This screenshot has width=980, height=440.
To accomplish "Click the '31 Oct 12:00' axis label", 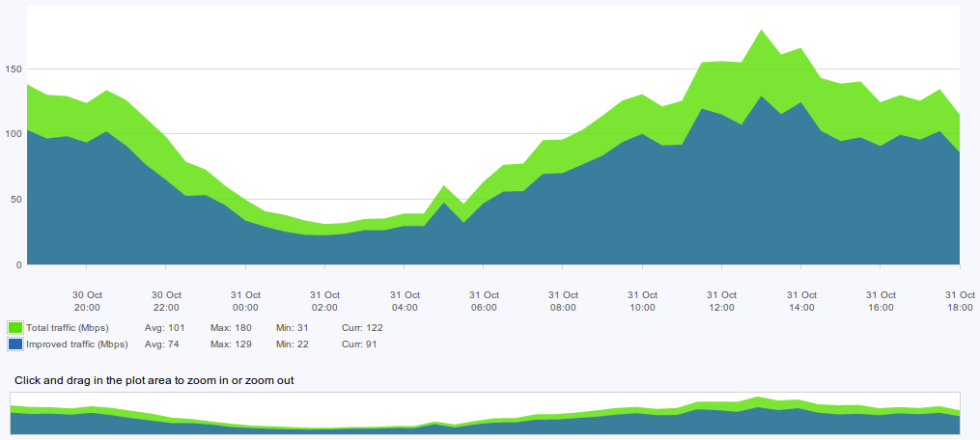I will click(x=722, y=301).
